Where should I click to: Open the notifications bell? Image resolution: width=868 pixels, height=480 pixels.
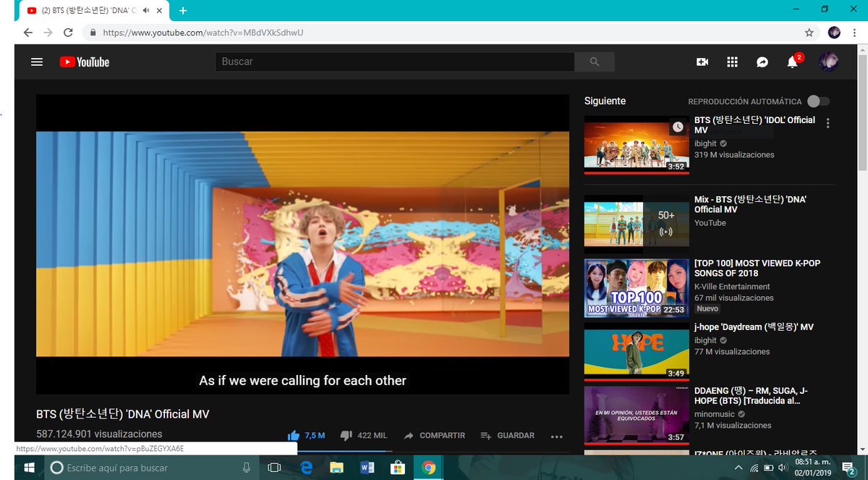tap(793, 62)
